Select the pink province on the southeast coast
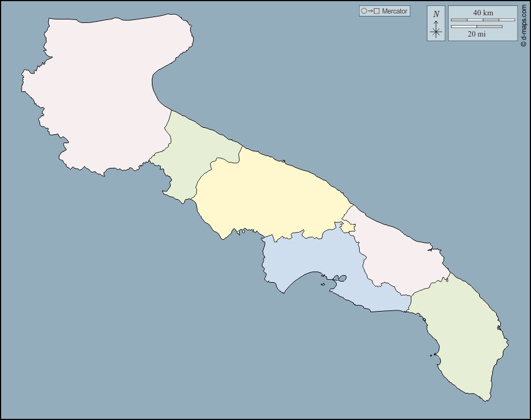The image size is (531, 420). [x=400, y=253]
